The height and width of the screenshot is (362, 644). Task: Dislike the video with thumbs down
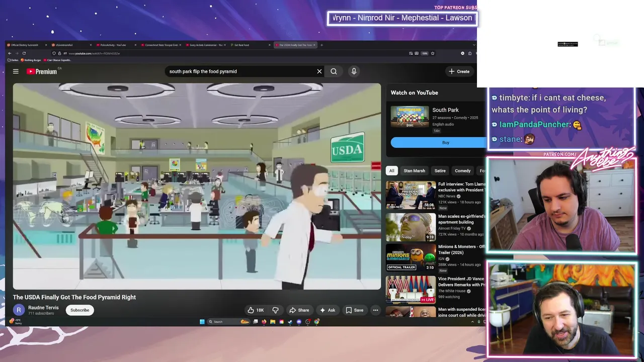(x=275, y=310)
